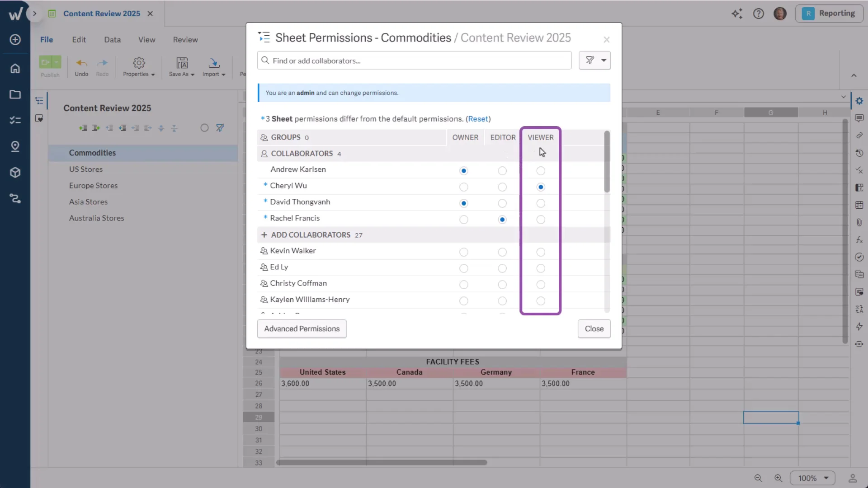Make Rachel Francis an Owner
This screenshot has height=488, width=868.
[x=464, y=220]
